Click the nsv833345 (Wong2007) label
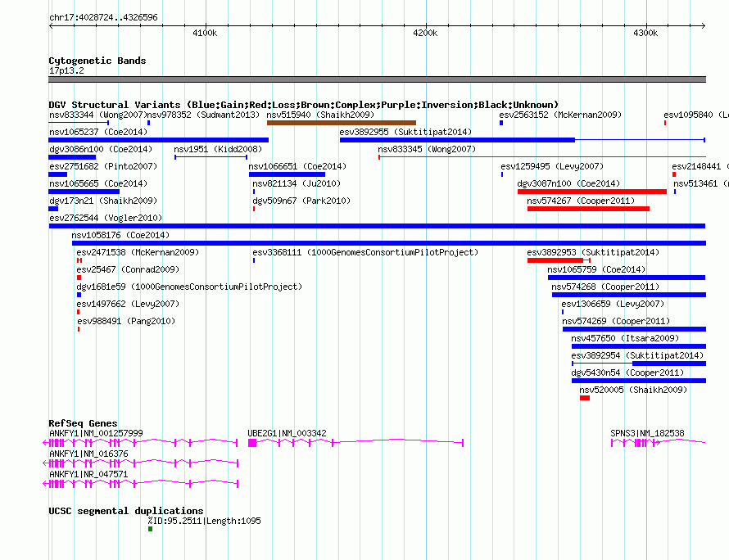Viewport: 729px width, 560px height. [x=427, y=149]
